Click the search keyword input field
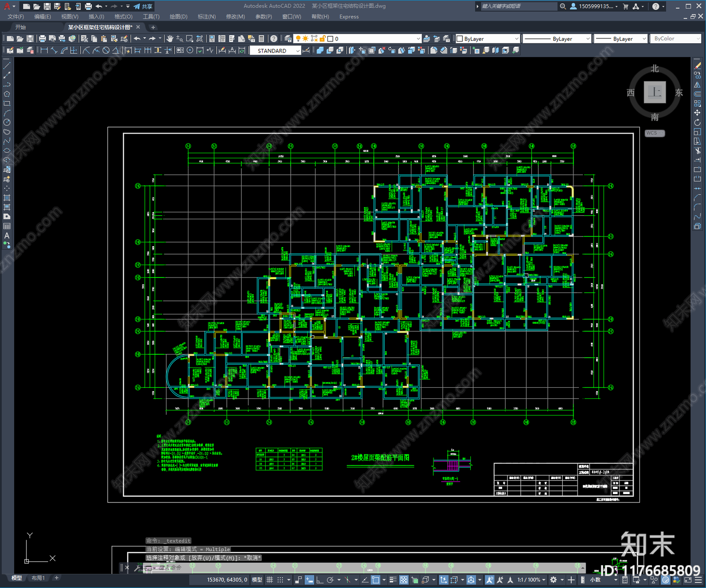The image size is (706, 588). (x=519, y=6)
